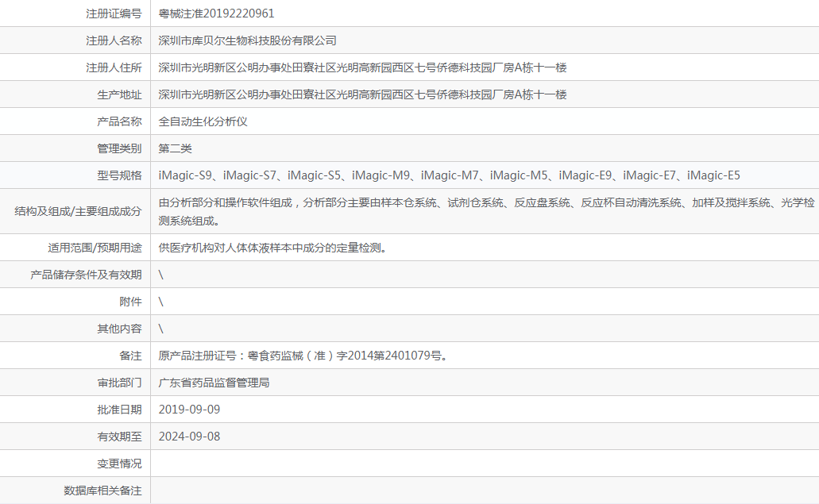Click the backslash value in 其他内容 row
This screenshot has height=504, width=819.
(161, 329)
